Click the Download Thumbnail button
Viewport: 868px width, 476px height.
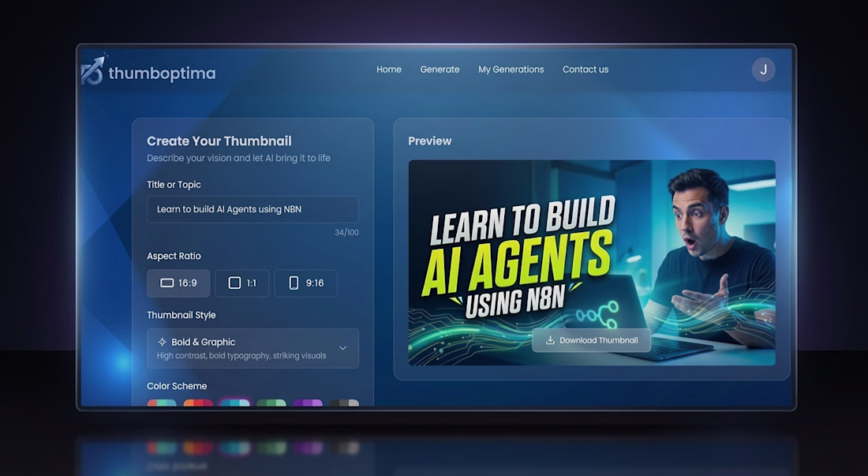click(x=591, y=340)
